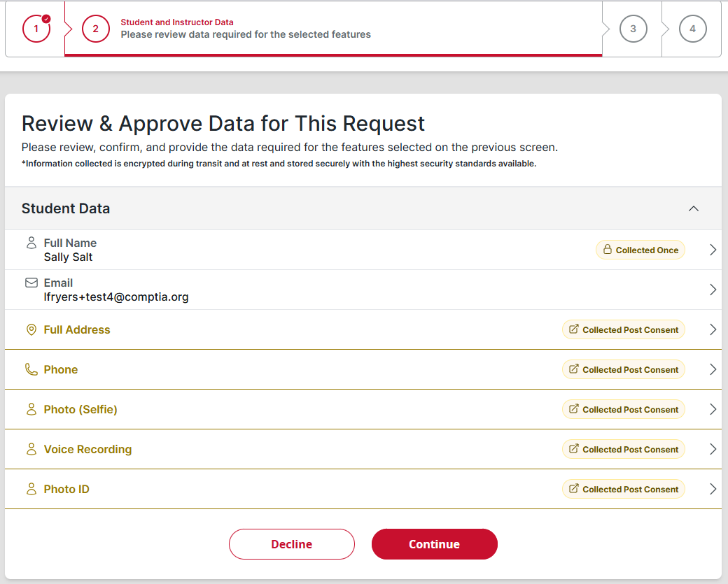Click edit icon in Photo ID consent badge
Viewport: 728px width, 584px height.
(574, 488)
